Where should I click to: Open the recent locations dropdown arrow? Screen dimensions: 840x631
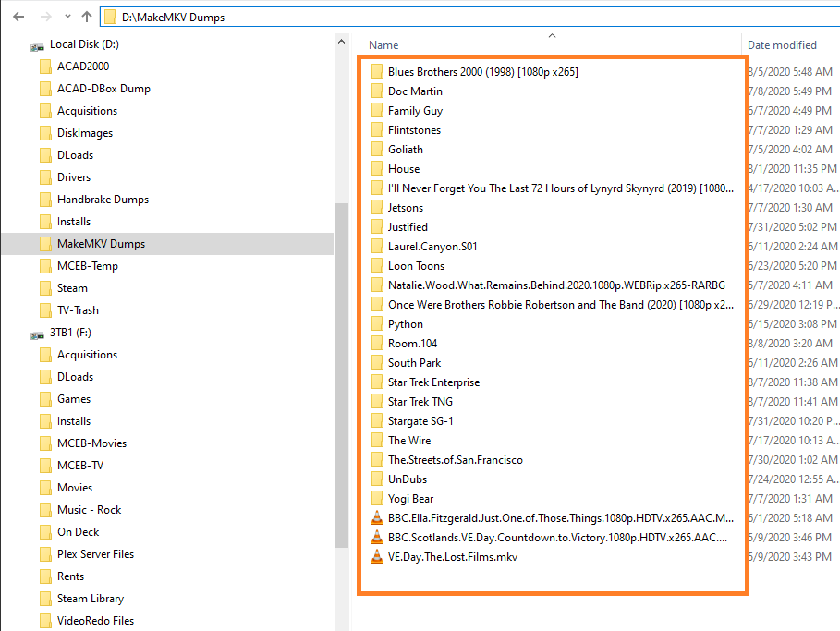pyautogui.click(x=67, y=17)
